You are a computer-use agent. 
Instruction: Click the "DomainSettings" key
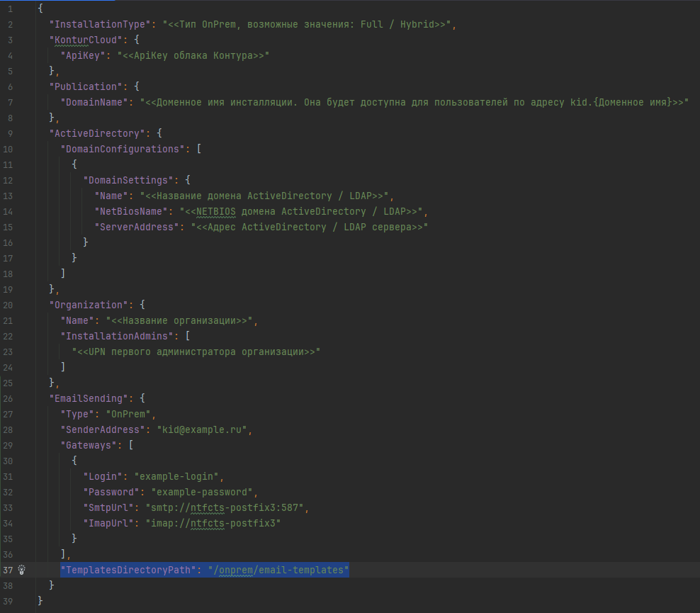click(128, 181)
